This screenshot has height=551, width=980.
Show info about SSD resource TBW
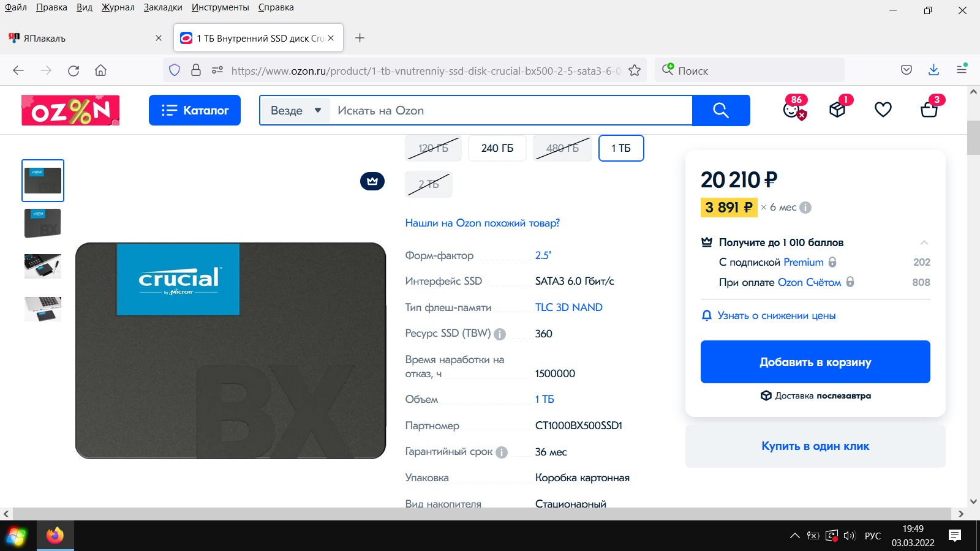pos(500,334)
